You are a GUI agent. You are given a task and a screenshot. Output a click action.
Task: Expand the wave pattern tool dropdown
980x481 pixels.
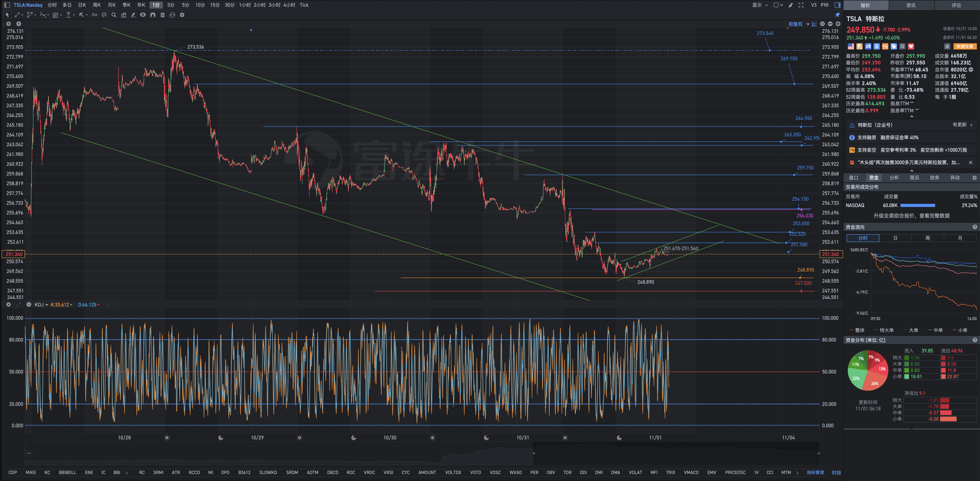(48, 15)
